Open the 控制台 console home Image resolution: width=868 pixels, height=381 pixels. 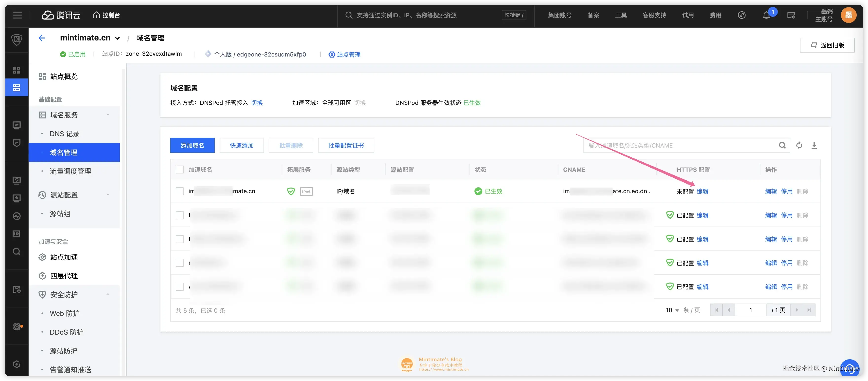coord(106,15)
